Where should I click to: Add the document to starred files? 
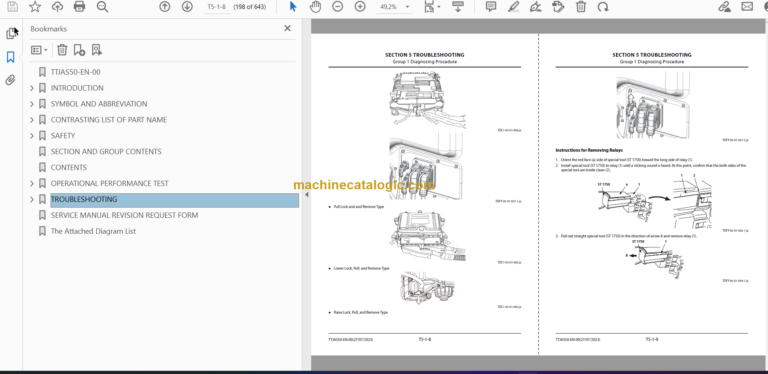(35, 7)
